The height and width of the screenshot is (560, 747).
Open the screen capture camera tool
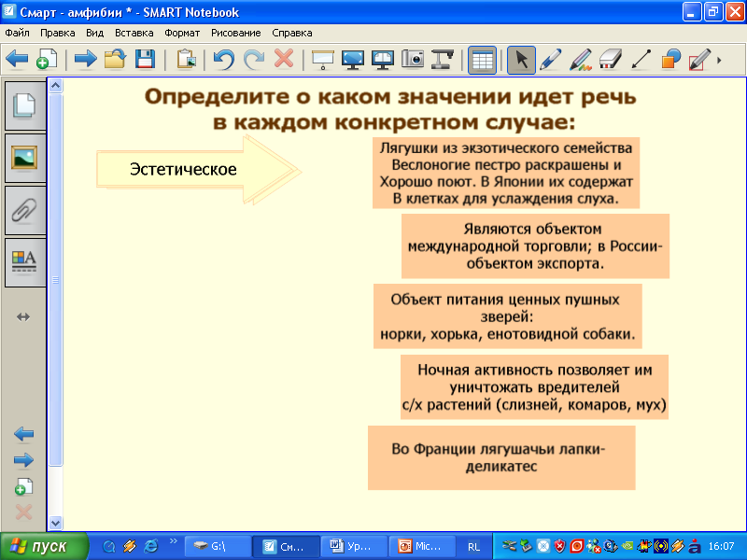click(x=413, y=60)
